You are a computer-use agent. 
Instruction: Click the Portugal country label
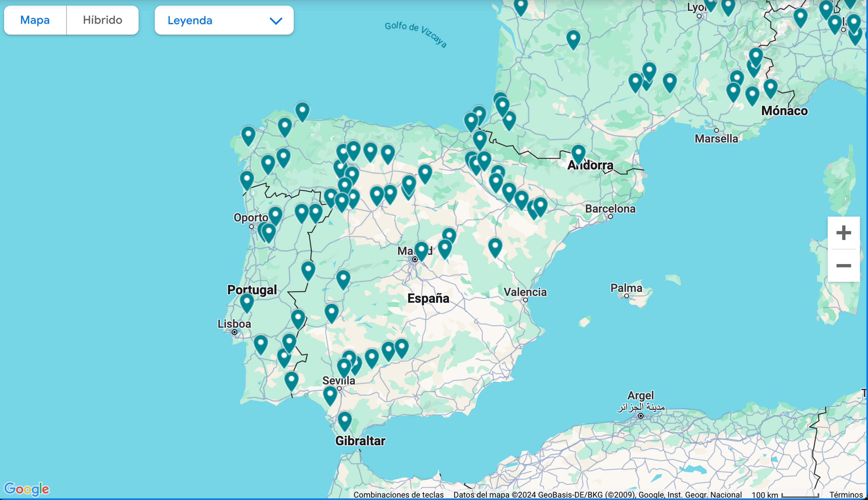point(252,290)
